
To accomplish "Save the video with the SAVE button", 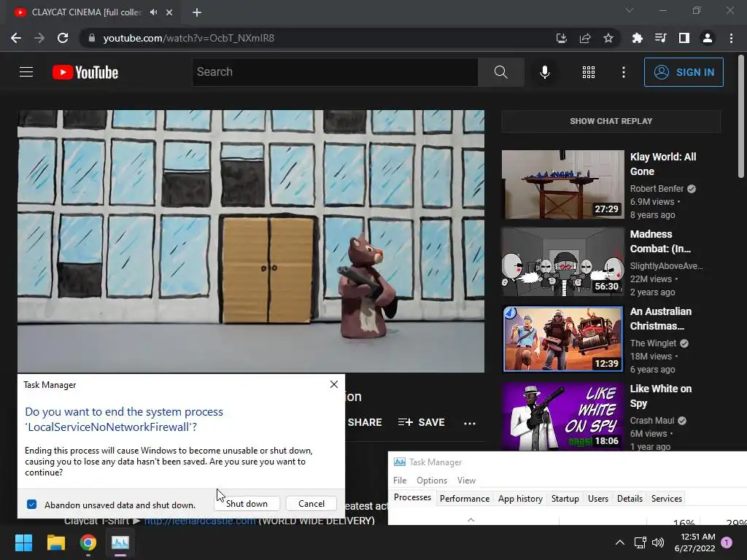I will tap(422, 422).
